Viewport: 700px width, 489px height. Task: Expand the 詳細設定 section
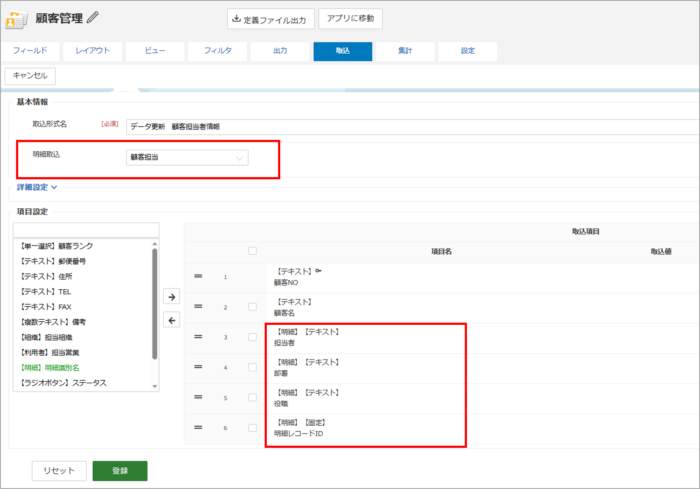coord(37,188)
